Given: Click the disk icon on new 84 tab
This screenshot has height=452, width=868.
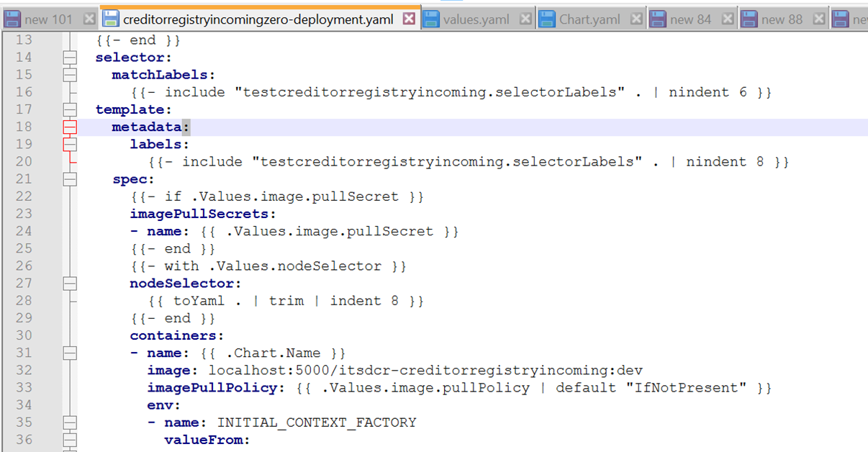Looking at the screenshot, I should (x=658, y=19).
